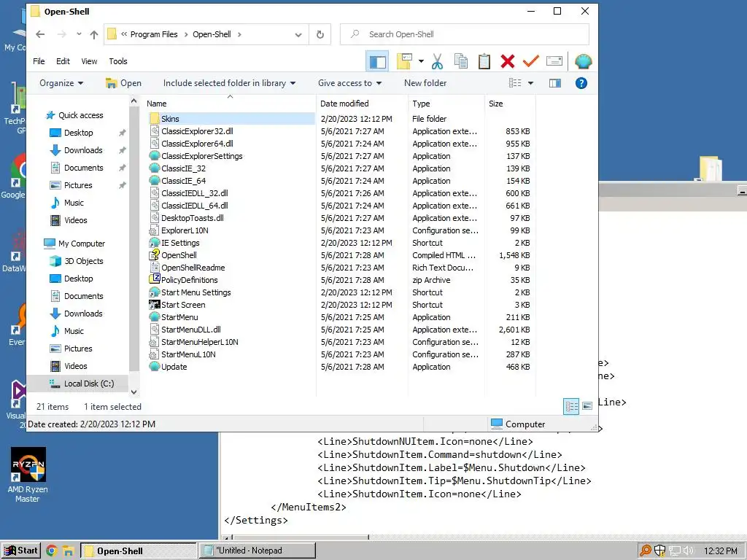Toggle the preview pane icon
The height and width of the screenshot is (560, 747).
coord(555,83)
